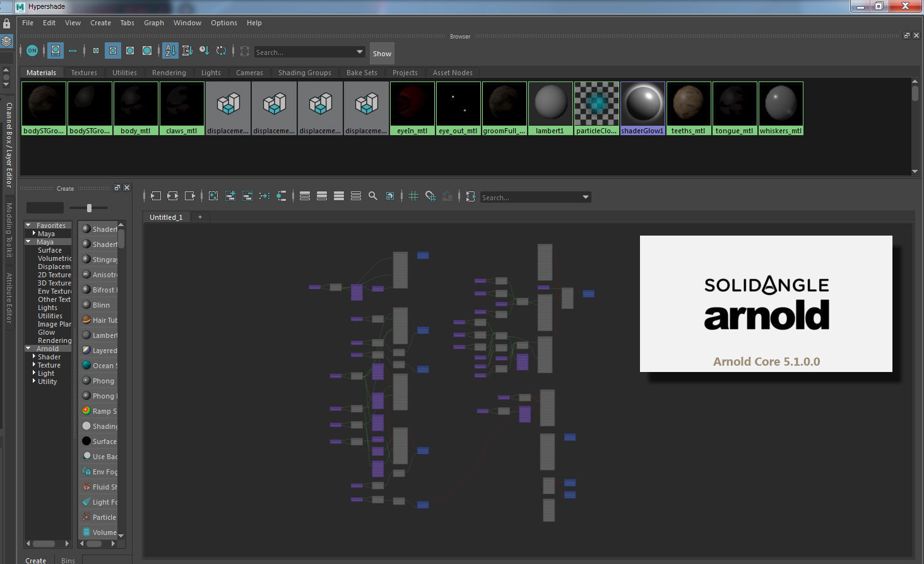
Task: Set swatches to large icon size
Action: pos(130,51)
